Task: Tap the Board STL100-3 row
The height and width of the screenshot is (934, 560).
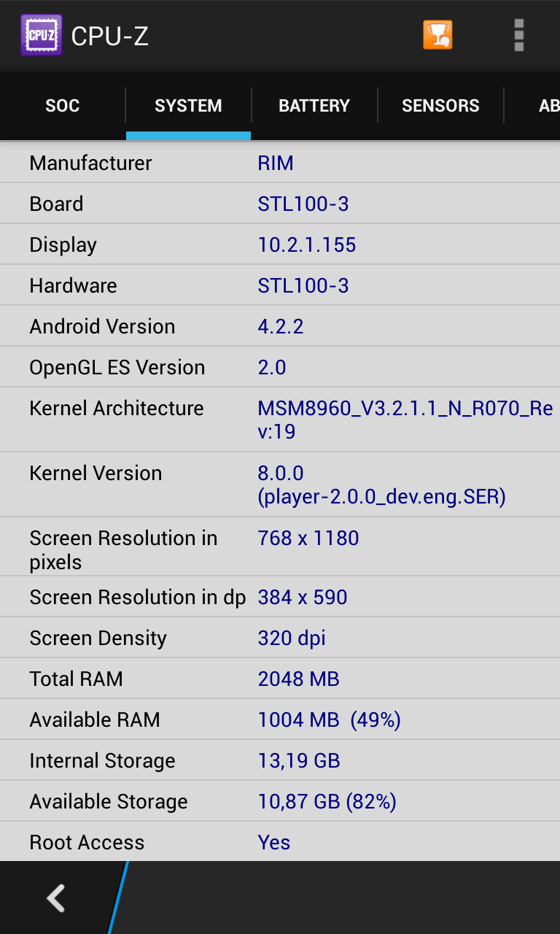Action: (x=280, y=204)
